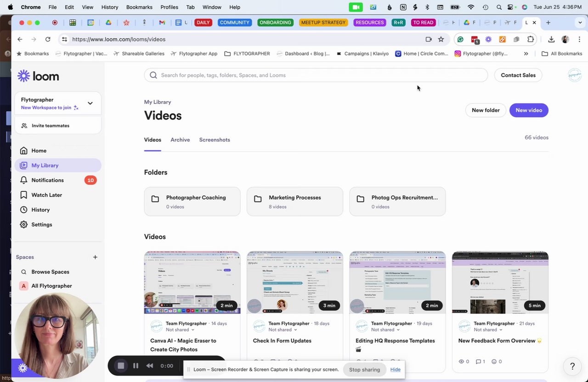Open the Photog Ops Recruitment folder
This screenshot has width=588, height=382.
tap(397, 201)
